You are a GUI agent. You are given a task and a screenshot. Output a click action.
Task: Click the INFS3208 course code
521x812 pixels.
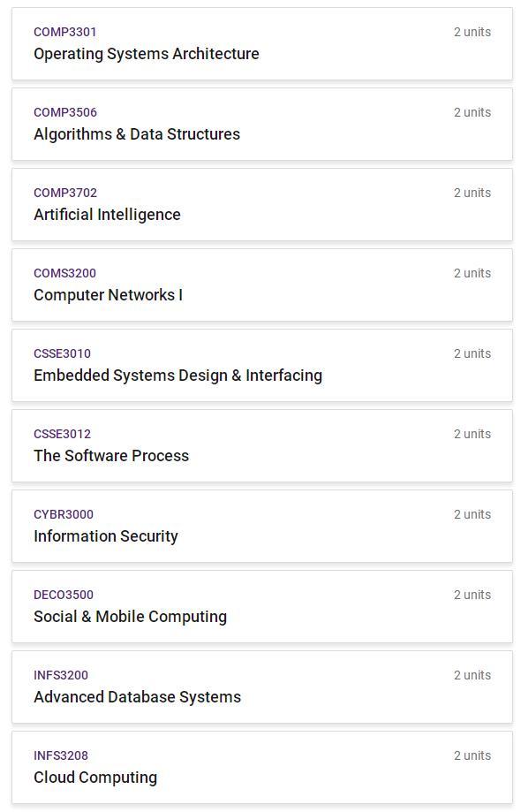click(61, 755)
